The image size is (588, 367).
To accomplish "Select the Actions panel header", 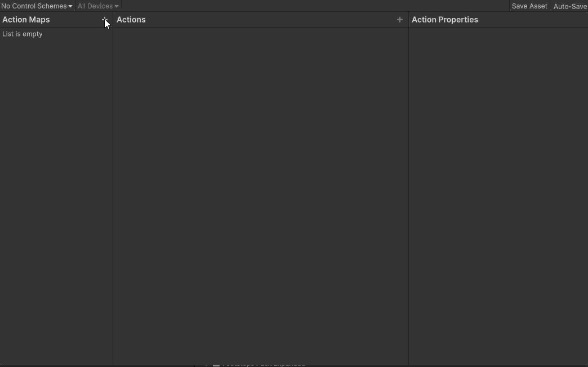I will point(131,20).
